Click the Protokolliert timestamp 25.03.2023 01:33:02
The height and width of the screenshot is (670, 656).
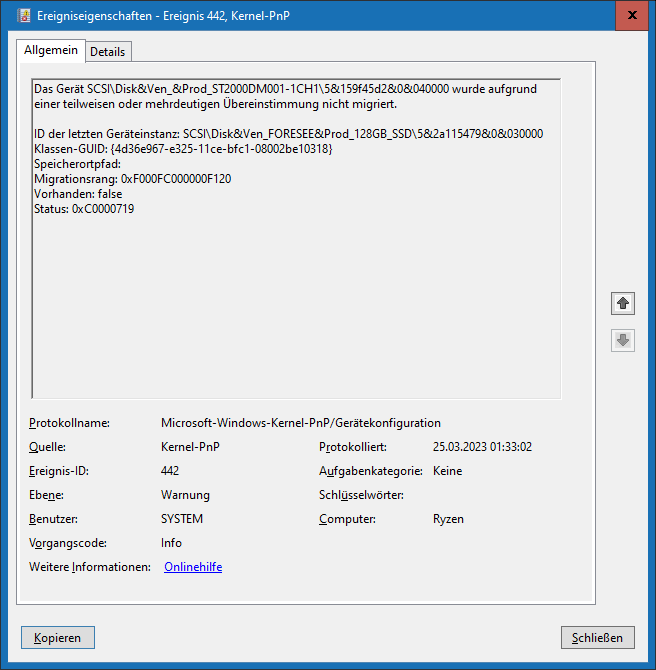click(482, 447)
